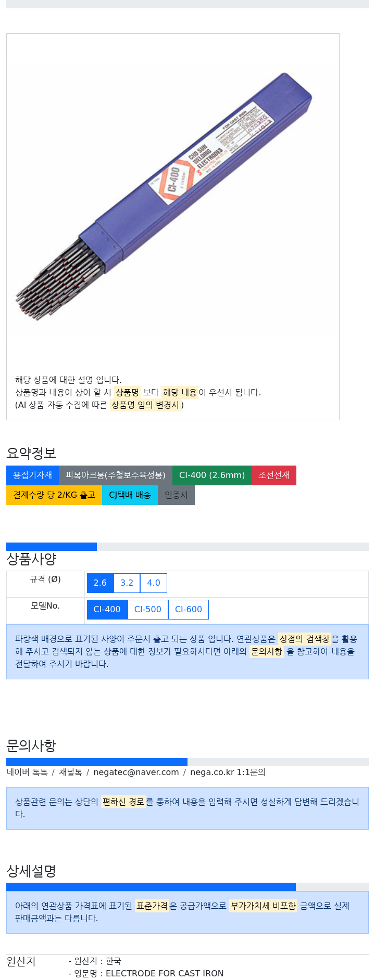The height and width of the screenshot is (980, 375).
Task: Click the green CI-400 (2.6mm) tag
Action: pyautogui.click(x=212, y=475)
